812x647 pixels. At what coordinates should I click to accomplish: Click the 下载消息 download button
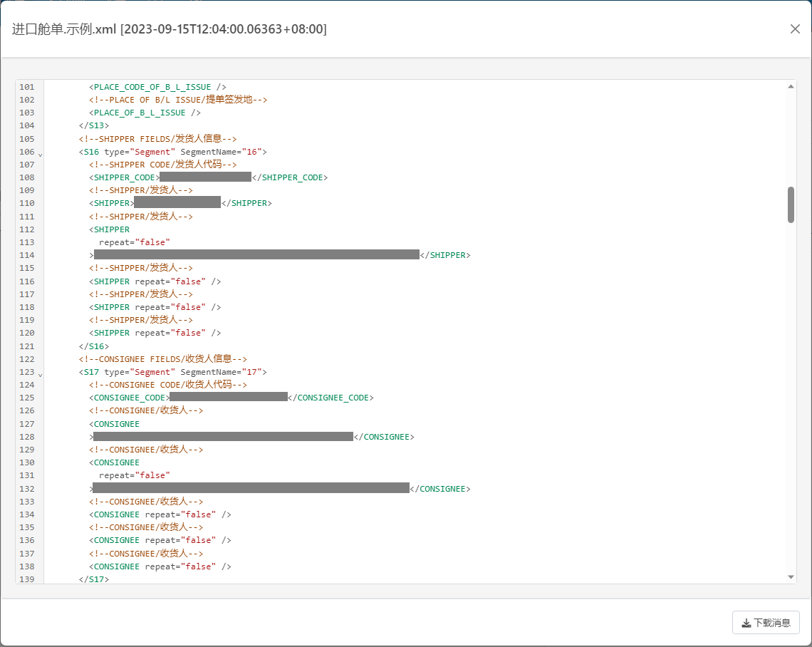pyautogui.click(x=766, y=623)
